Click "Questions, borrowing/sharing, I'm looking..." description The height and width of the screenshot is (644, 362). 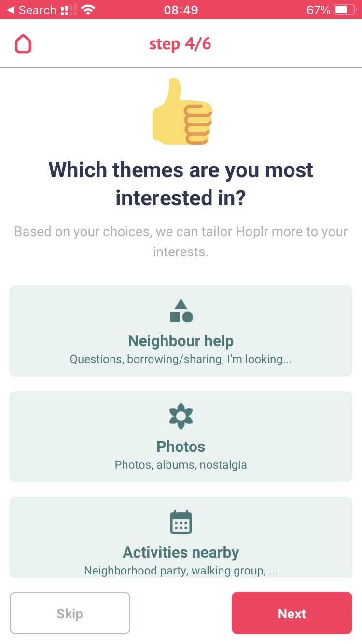[181, 359]
